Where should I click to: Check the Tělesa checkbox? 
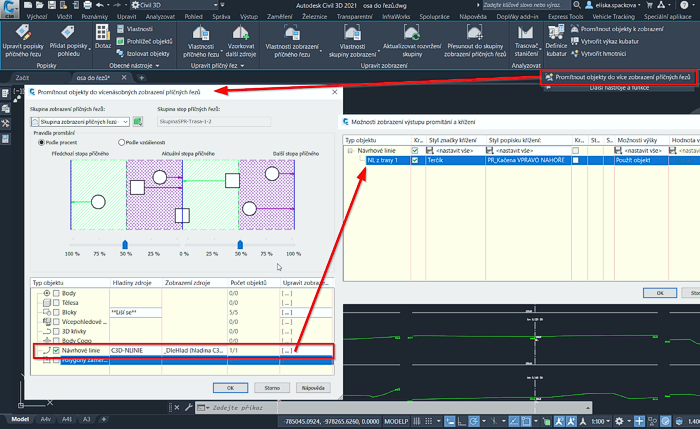[56, 303]
